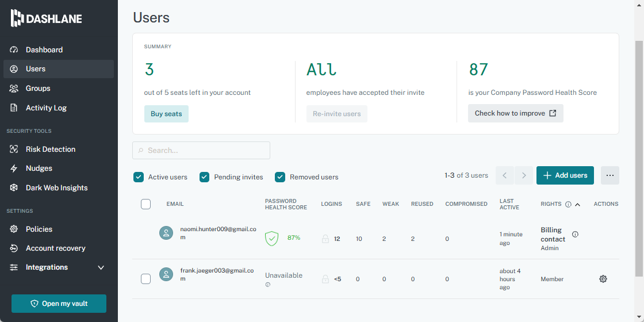Go to next page of users
Viewport: 644px width, 322px height.
523,175
